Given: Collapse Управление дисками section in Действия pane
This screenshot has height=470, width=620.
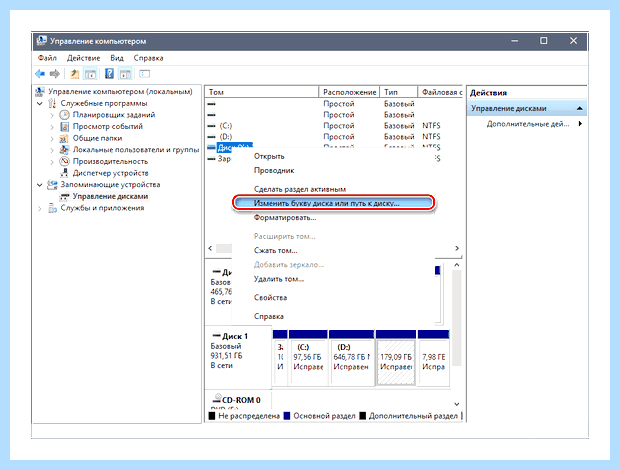Looking at the screenshot, I should (x=579, y=108).
